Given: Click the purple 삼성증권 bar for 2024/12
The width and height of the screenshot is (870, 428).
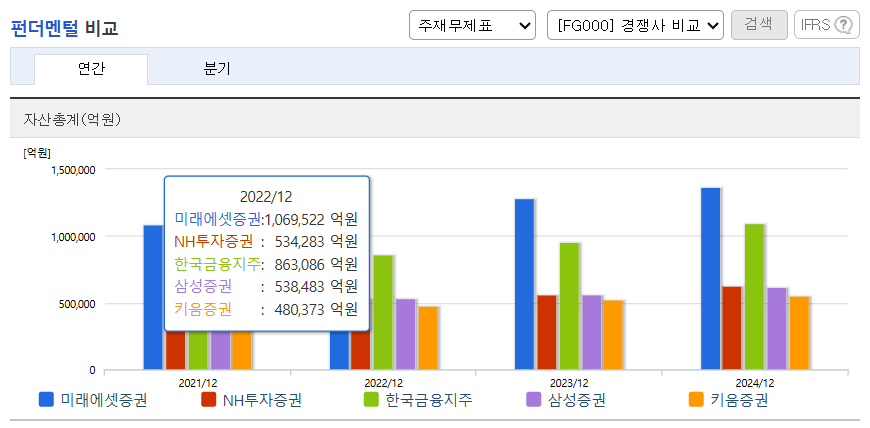Looking at the screenshot, I should tap(776, 329).
